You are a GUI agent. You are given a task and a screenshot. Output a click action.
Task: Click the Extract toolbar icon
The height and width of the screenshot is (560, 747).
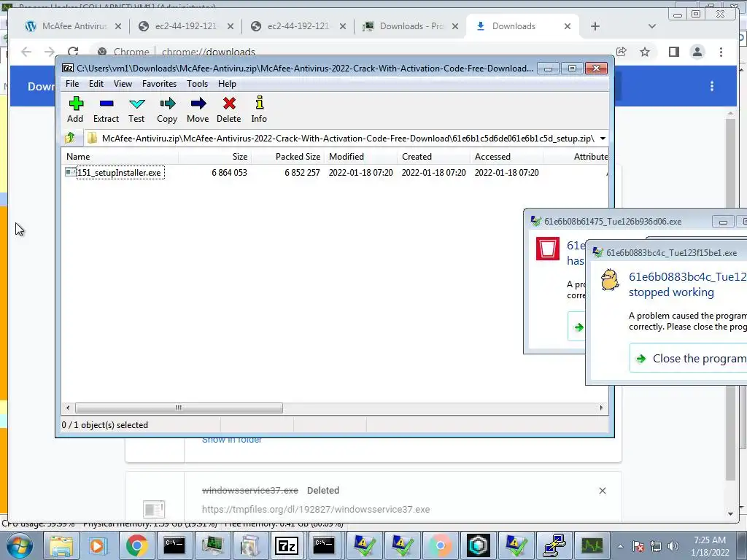106,109
